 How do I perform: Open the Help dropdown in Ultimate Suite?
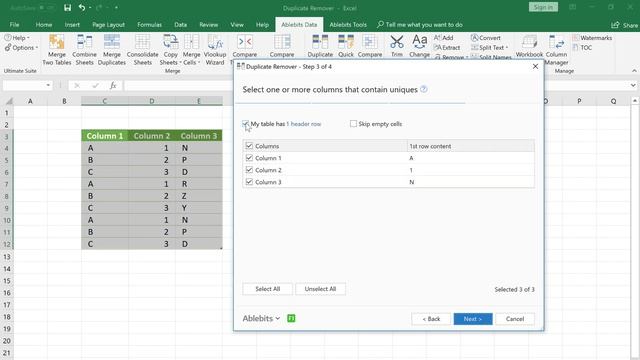point(17,38)
